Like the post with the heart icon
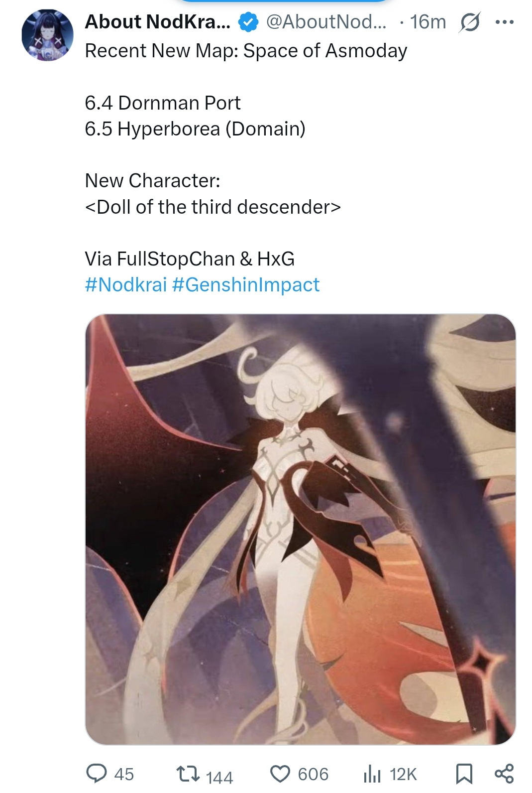The image size is (532, 793). [x=280, y=774]
